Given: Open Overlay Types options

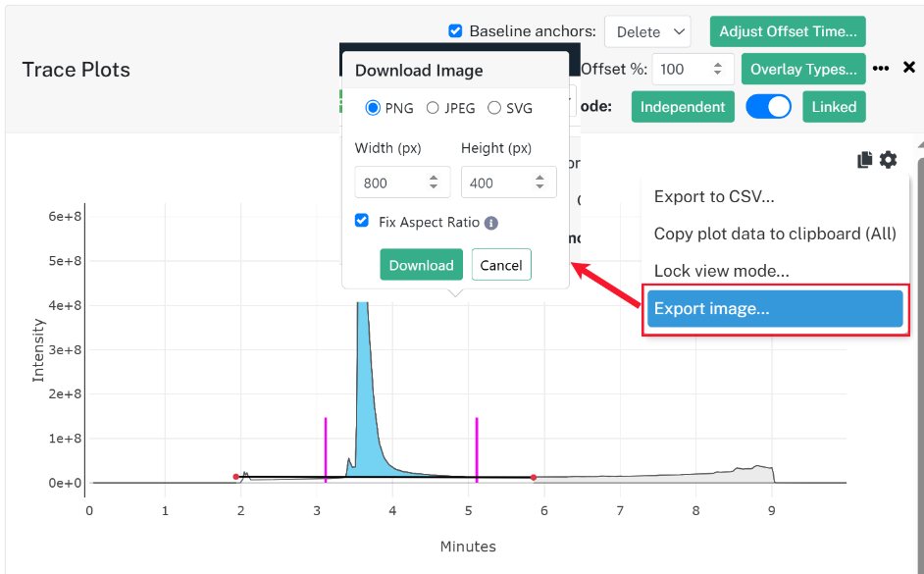Looking at the screenshot, I should pos(803,69).
